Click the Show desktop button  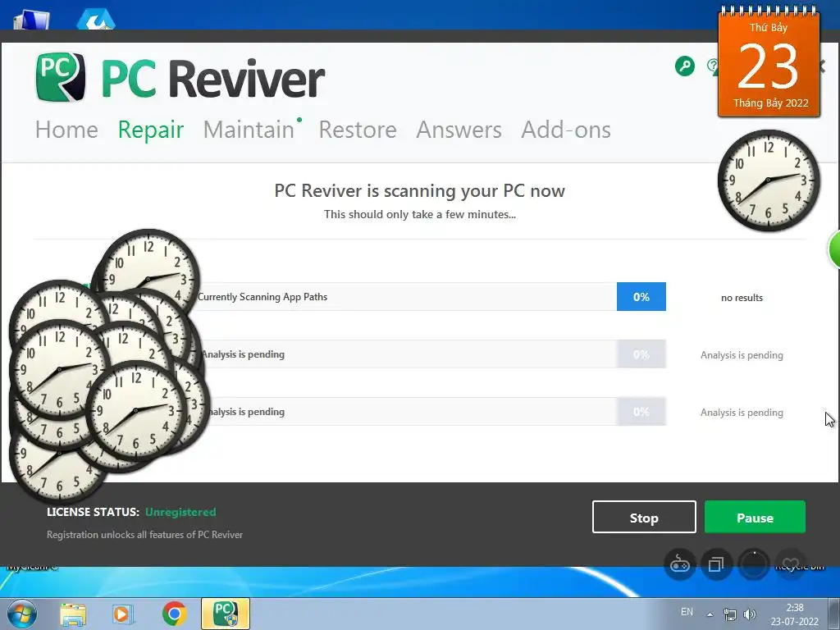tap(833, 614)
